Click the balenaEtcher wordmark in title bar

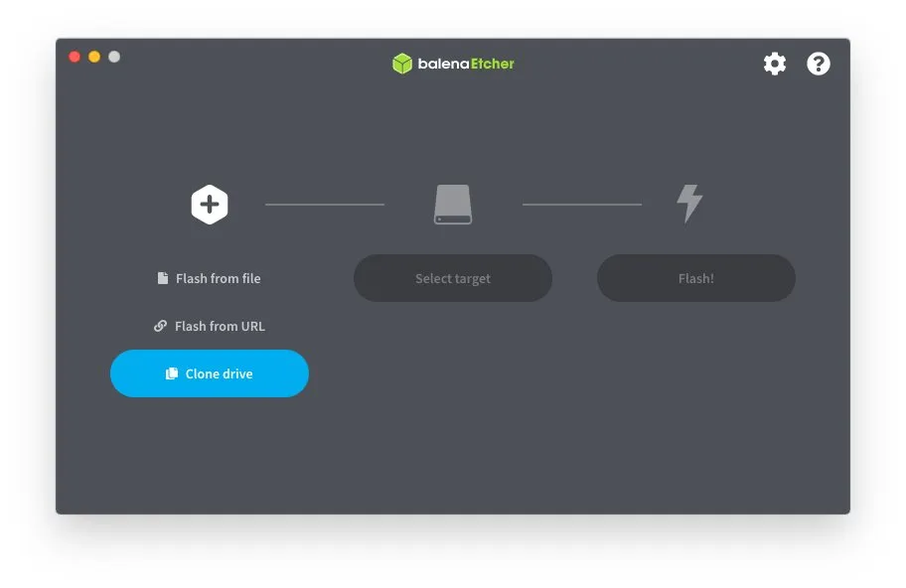[x=466, y=64]
